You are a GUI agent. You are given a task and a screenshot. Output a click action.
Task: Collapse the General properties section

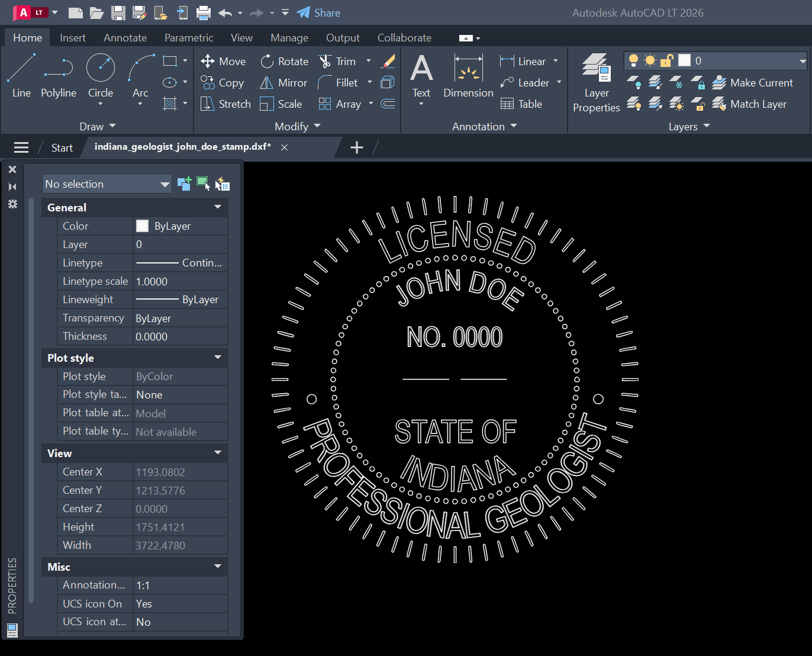click(x=218, y=207)
